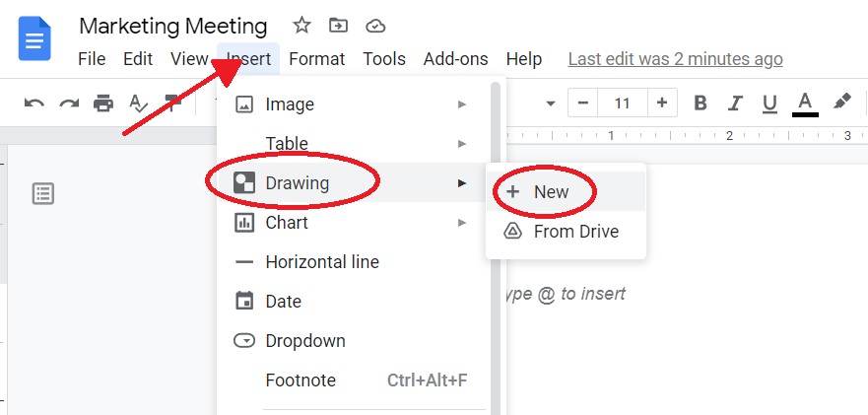Redo the last action

point(69,104)
